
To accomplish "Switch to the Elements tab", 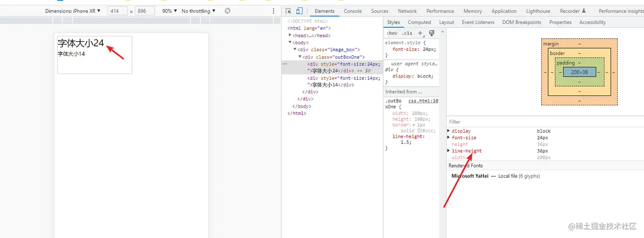I will click(x=325, y=11).
